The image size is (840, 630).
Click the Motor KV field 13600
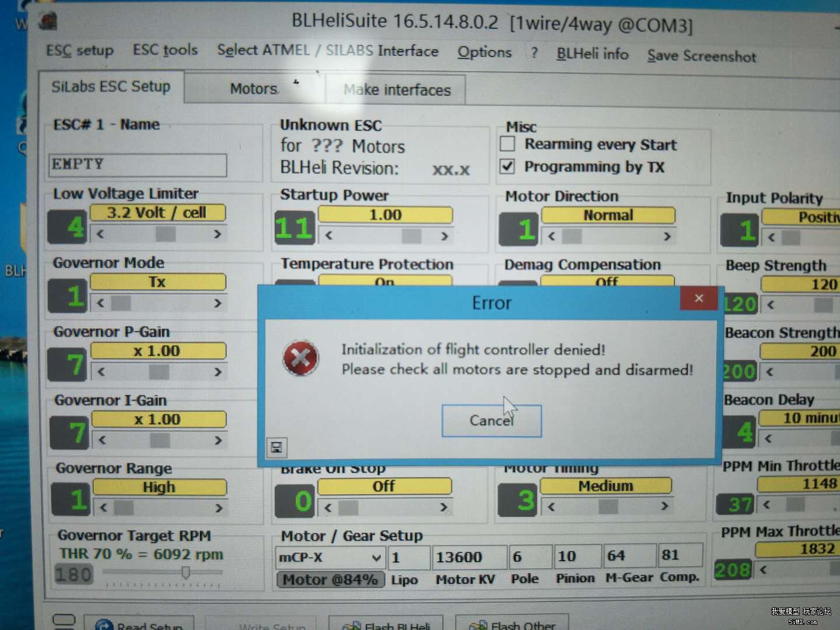coord(470,557)
